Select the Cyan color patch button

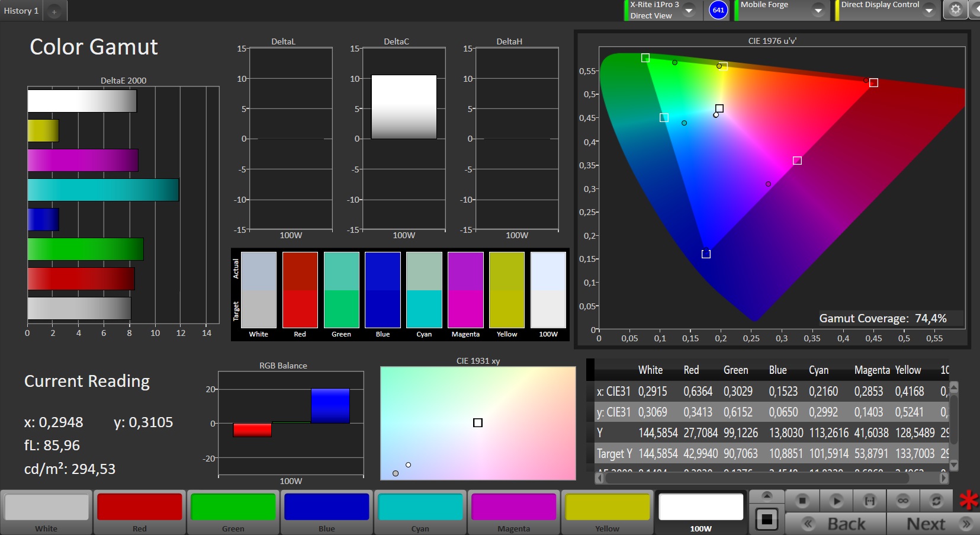pyautogui.click(x=420, y=512)
